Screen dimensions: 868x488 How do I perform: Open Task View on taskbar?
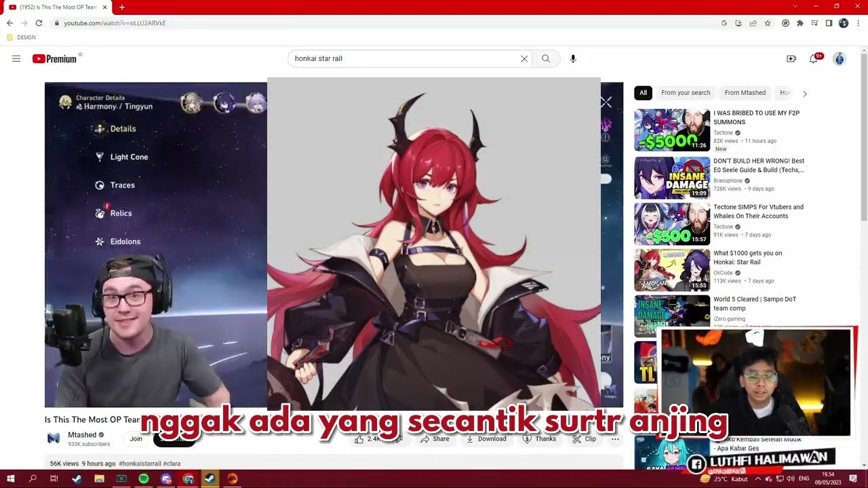[x=54, y=479]
